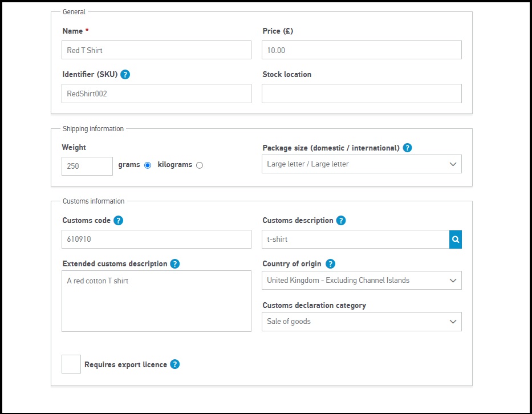Screen dimensions: 532x414
Task: Click the Name field containing Red T Shirt
Action: [x=156, y=50]
